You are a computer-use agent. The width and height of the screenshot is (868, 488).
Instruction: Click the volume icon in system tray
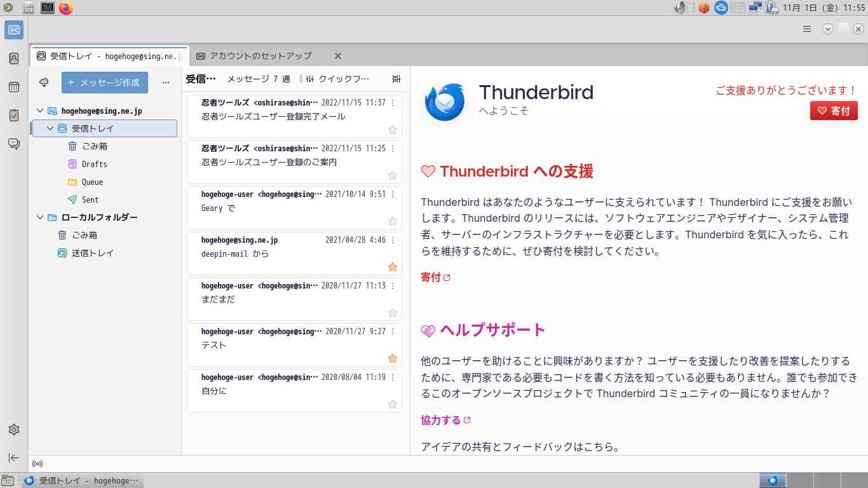pyautogui.click(x=681, y=8)
